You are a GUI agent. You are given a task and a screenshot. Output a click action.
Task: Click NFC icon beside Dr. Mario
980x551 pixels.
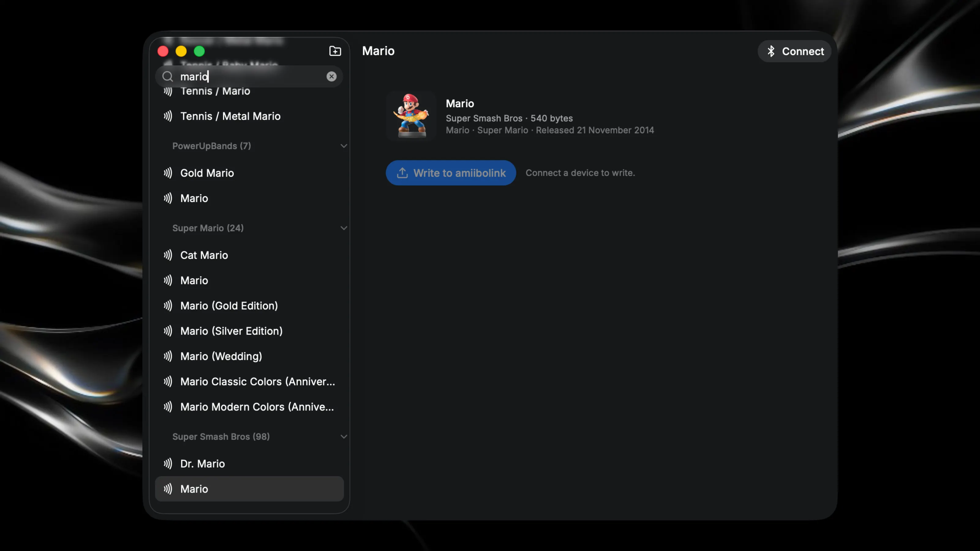(x=168, y=463)
